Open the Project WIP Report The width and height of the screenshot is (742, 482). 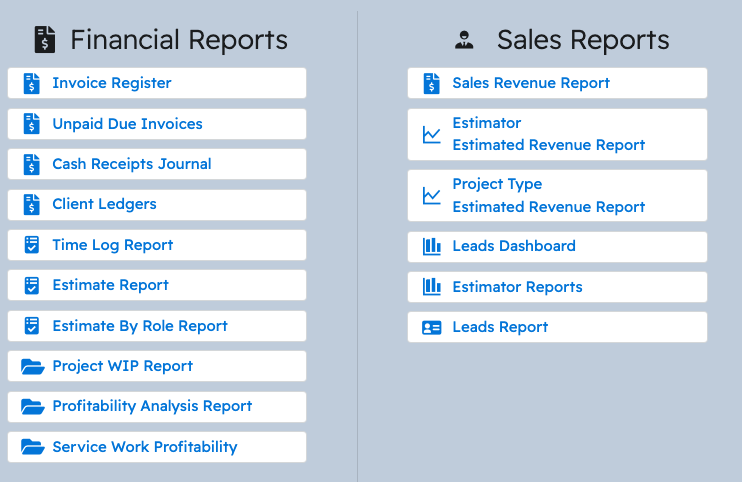[x=157, y=366]
